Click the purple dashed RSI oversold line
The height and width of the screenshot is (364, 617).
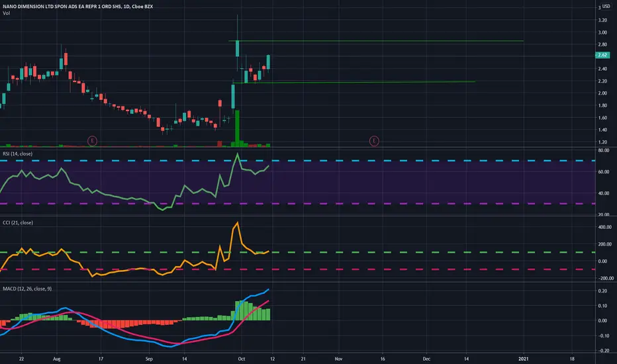(x=297, y=204)
